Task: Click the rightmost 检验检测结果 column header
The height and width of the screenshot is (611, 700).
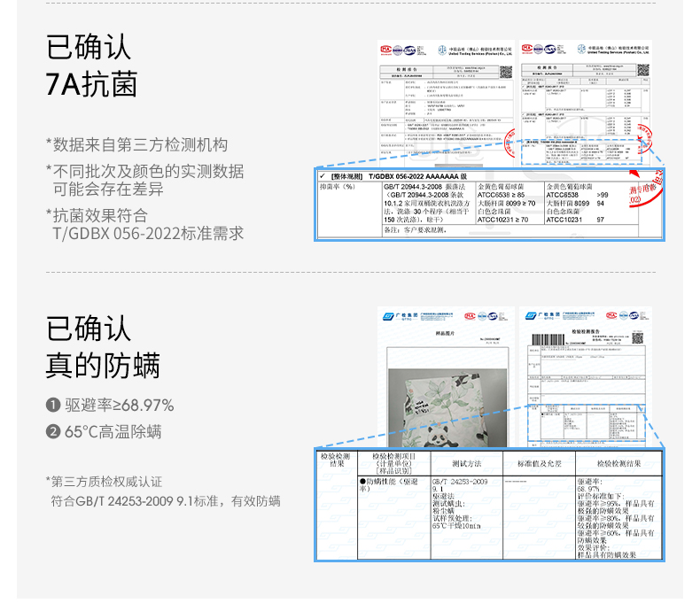Action: (618, 464)
